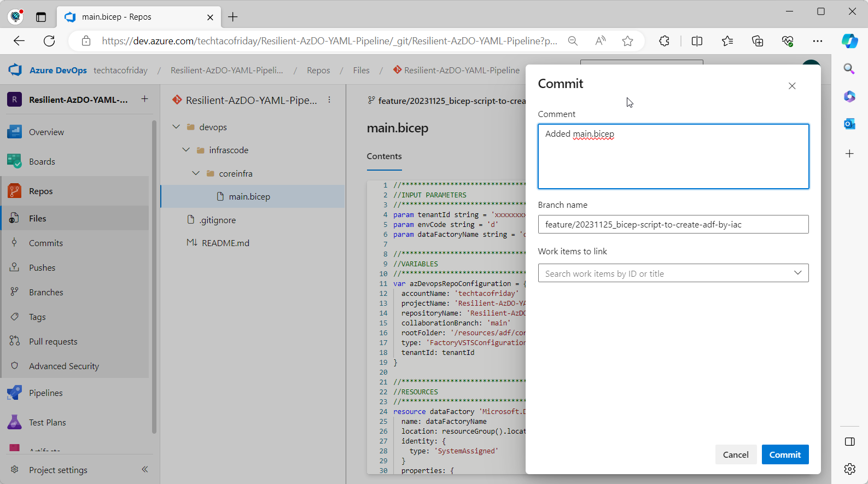Image resolution: width=868 pixels, height=484 pixels.
Task: Collapse the sidebar with double-chevron icon
Action: [x=145, y=469]
